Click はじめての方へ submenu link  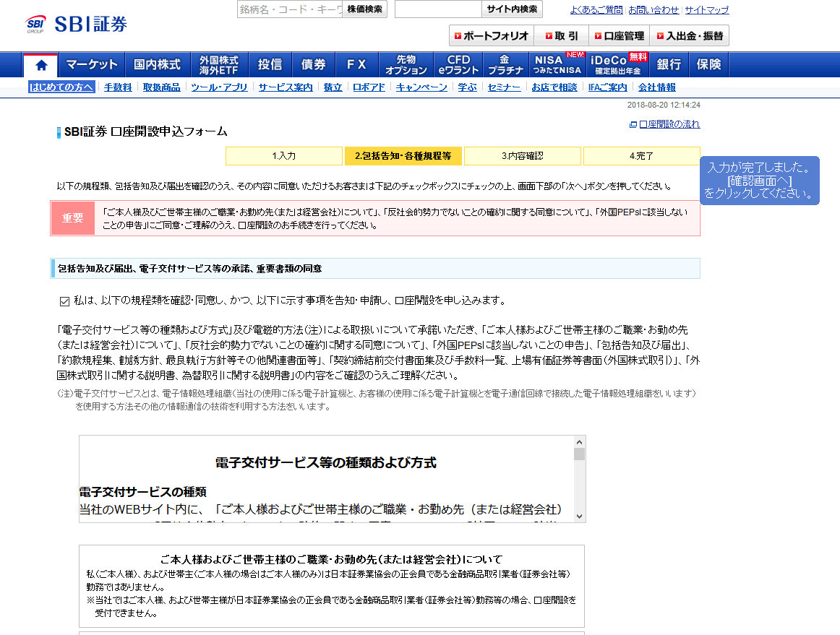61,87
